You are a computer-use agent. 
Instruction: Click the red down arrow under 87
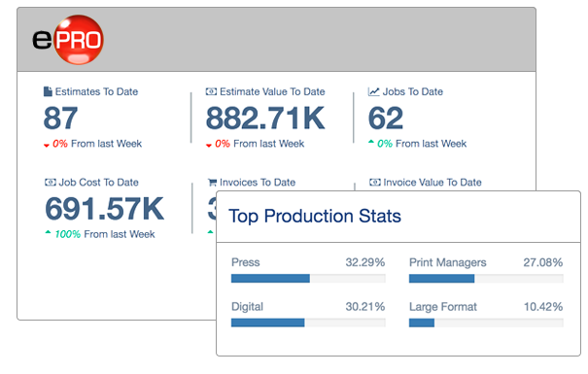point(47,146)
